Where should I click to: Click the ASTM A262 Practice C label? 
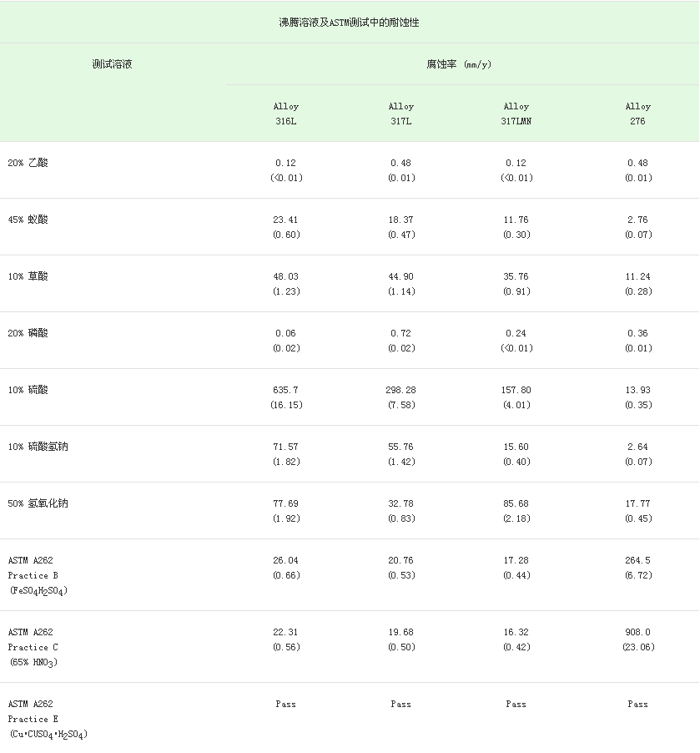33,647
